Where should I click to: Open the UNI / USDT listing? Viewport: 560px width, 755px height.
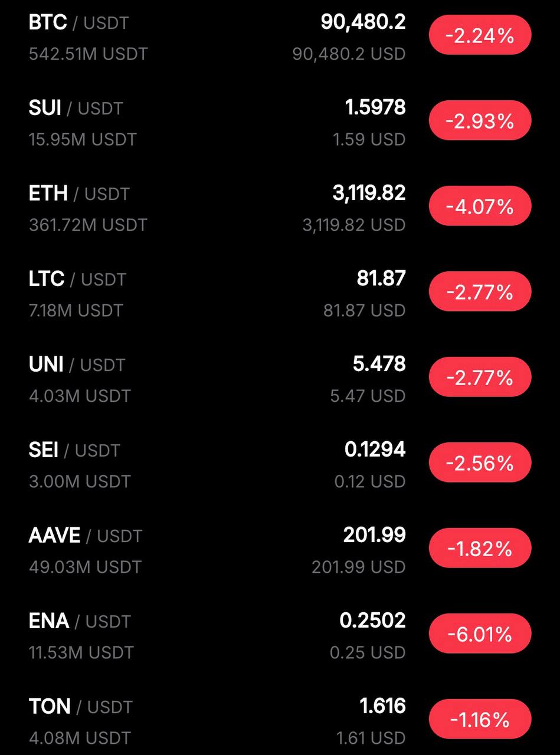point(77,365)
